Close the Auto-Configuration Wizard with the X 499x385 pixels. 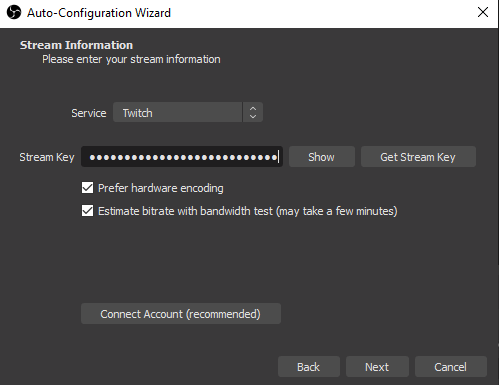483,12
